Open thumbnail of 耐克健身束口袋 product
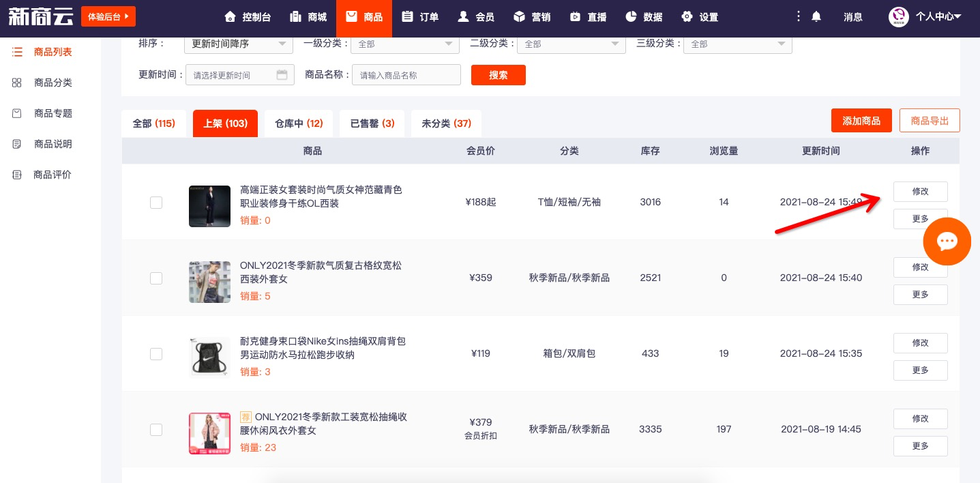This screenshot has height=483, width=980. tap(209, 357)
